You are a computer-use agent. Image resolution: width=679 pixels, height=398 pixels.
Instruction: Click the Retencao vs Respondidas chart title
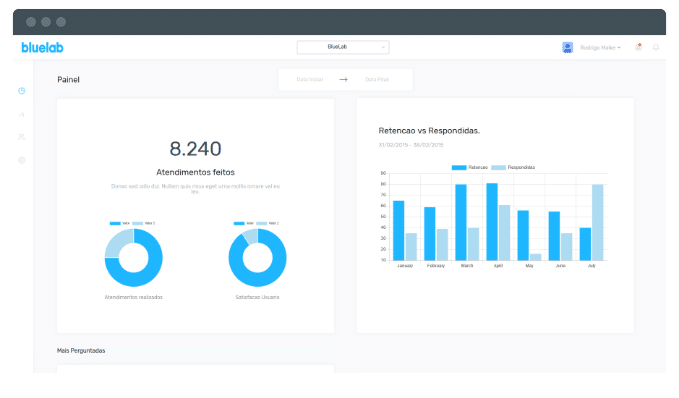(429, 131)
